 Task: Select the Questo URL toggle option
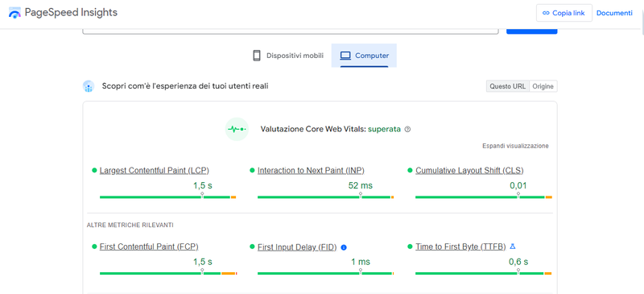point(508,86)
